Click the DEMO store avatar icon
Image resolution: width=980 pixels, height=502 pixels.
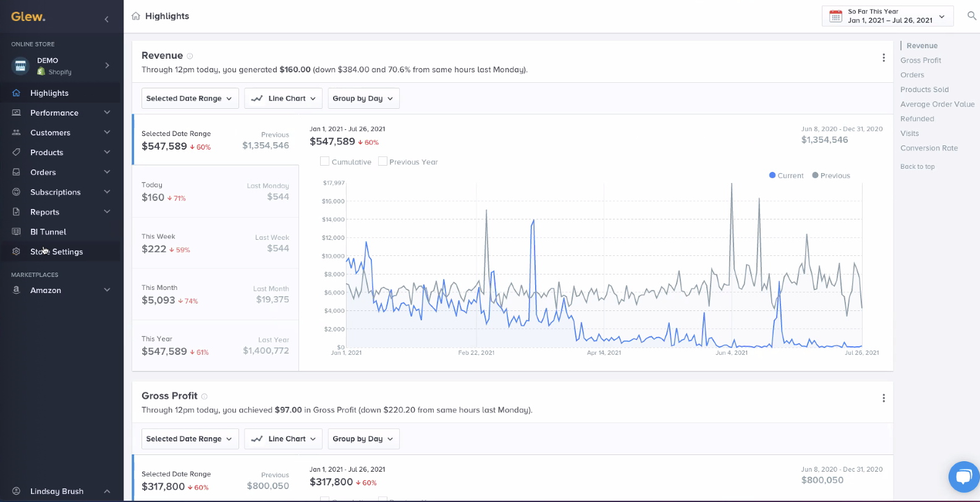(x=20, y=66)
